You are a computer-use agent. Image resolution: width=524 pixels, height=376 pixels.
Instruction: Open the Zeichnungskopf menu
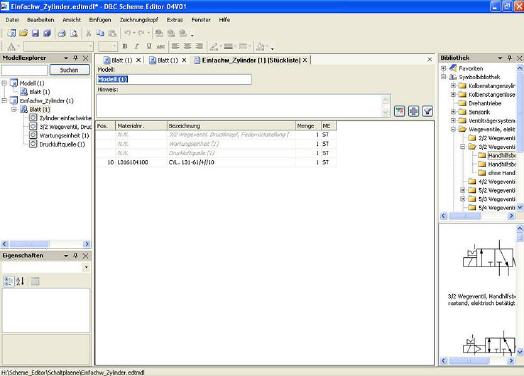pyautogui.click(x=139, y=20)
